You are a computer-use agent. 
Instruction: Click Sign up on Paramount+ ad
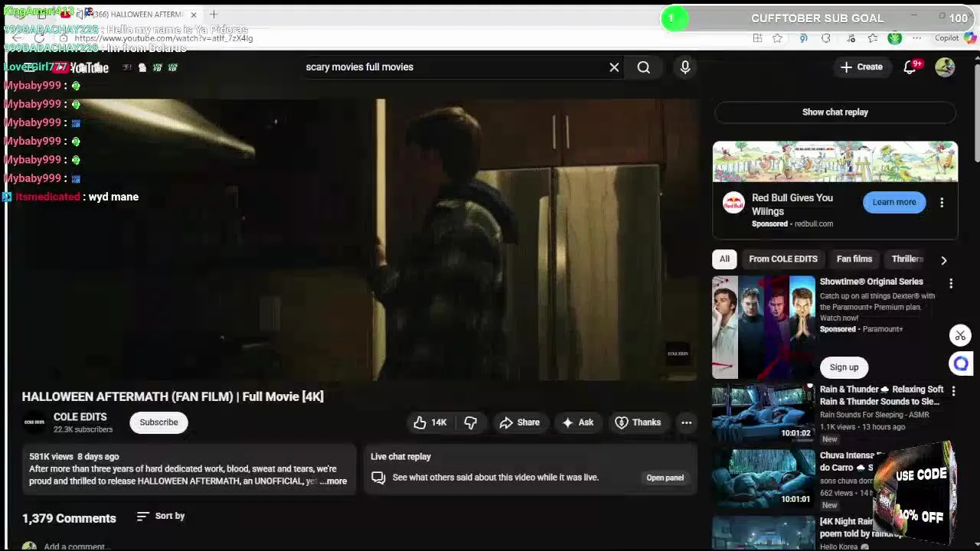coord(844,367)
